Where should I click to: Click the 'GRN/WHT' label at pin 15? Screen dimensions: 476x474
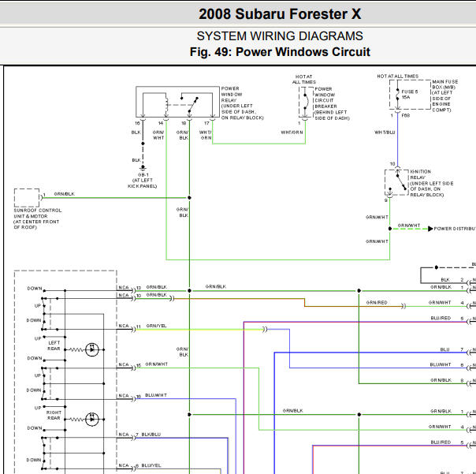click(x=156, y=364)
